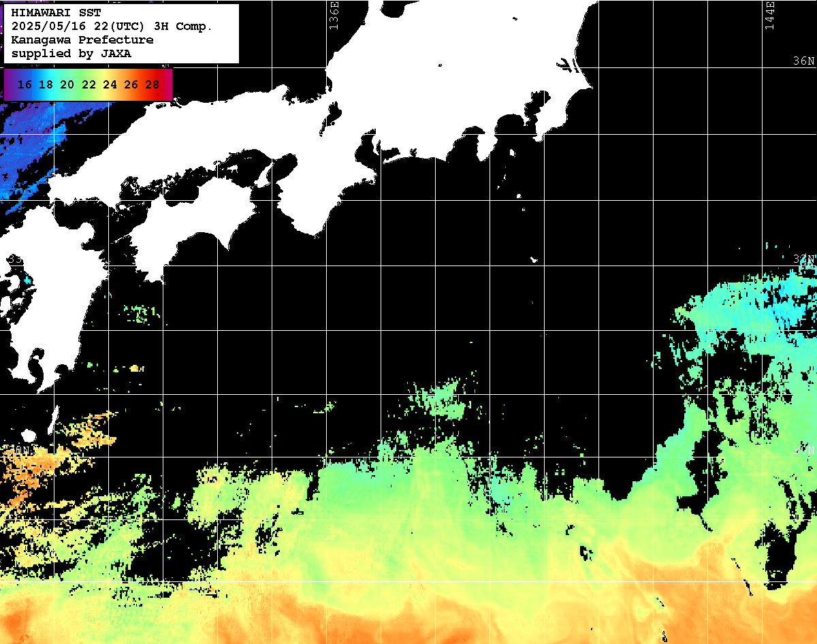The width and height of the screenshot is (817, 644).
Task: Click the value 26 on the temperature legend
Action: pos(131,84)
